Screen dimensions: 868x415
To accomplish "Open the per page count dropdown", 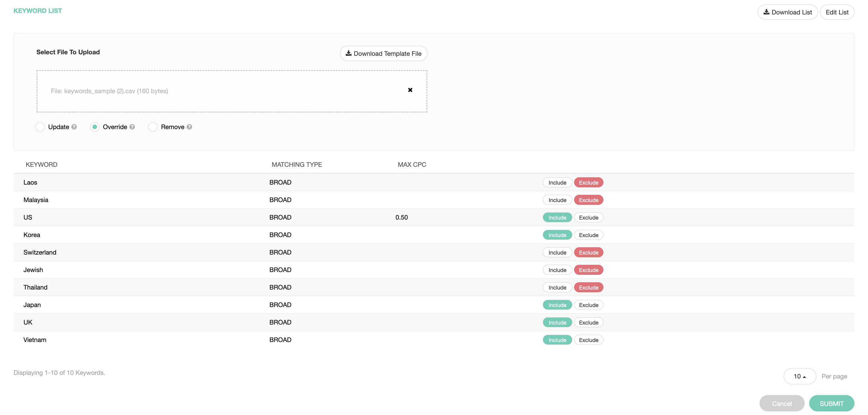I will pos(799,376).
